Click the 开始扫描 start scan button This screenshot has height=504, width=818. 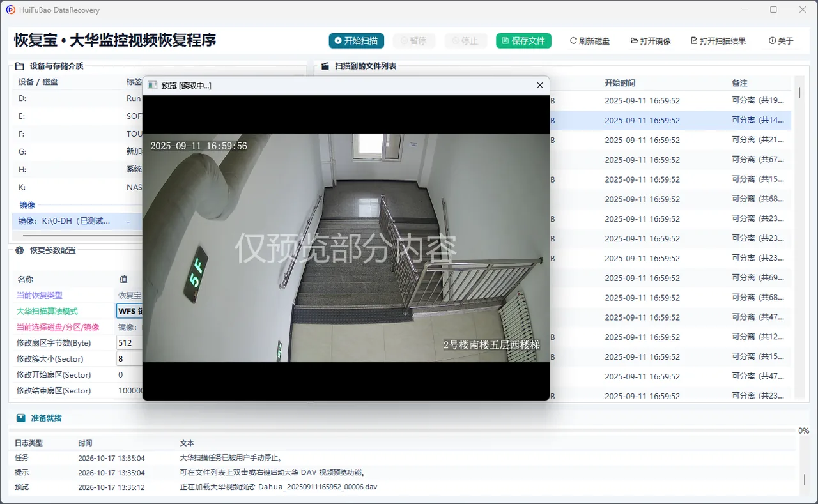[x=357, y=41]
